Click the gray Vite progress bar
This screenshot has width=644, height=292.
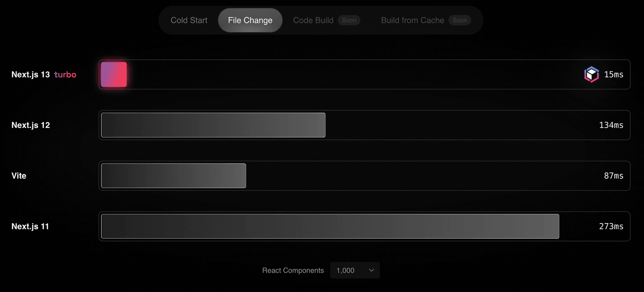[x=174, y=176]
